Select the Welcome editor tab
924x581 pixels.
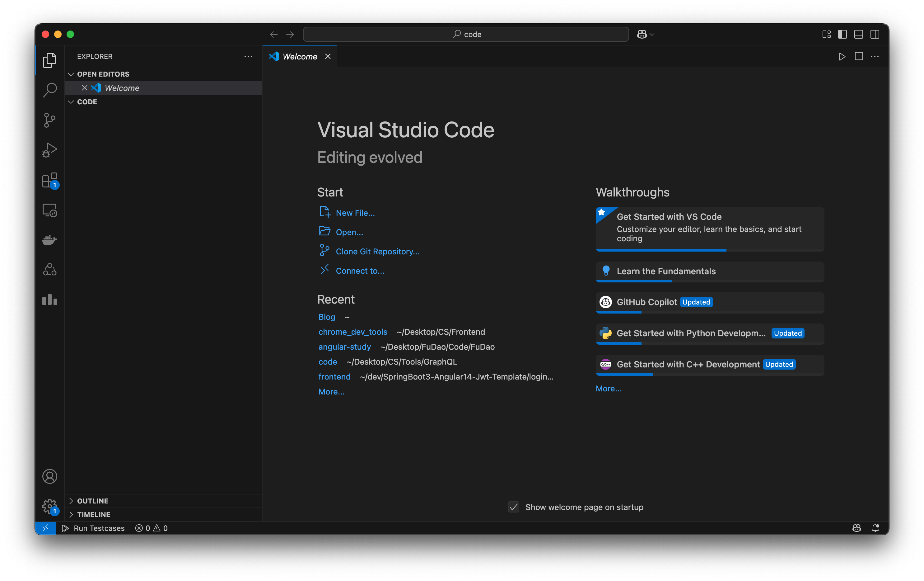(x=299, y=56)
